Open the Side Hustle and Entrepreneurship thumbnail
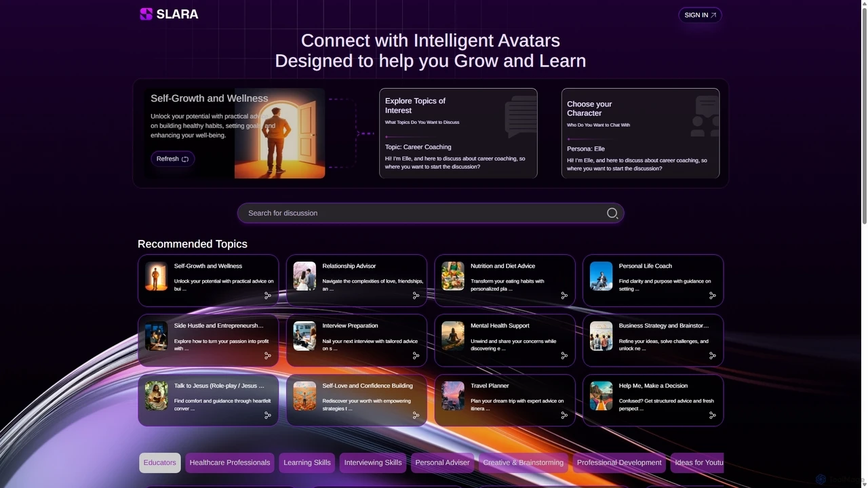868x488 pixels. [156, 336]
